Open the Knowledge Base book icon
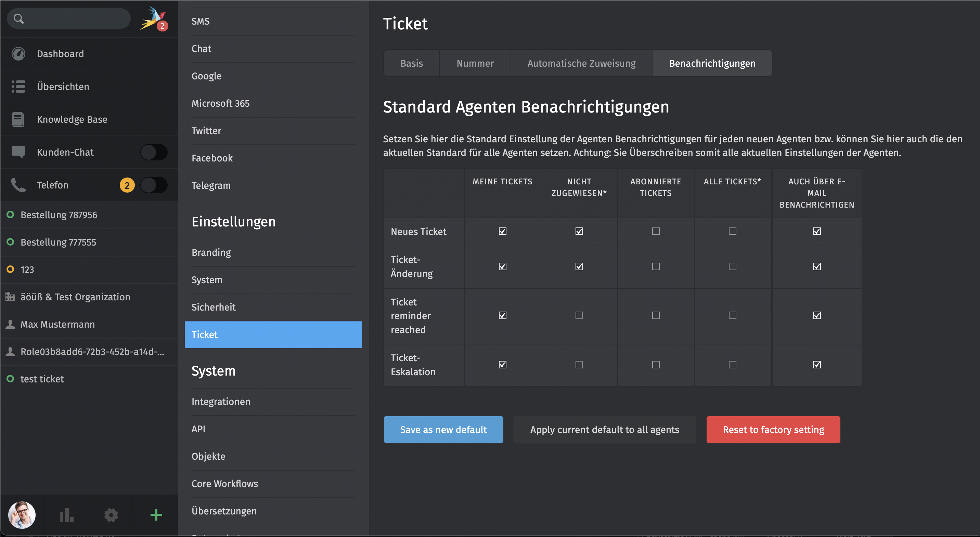The image size is (980, 537). [x=18, y=119]
